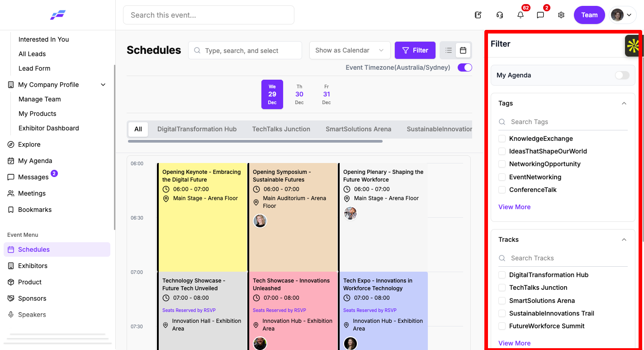Check the TechTalks Junction track checkbox
The width and height of the screenshot is (644, 350).
coord(502,288)
